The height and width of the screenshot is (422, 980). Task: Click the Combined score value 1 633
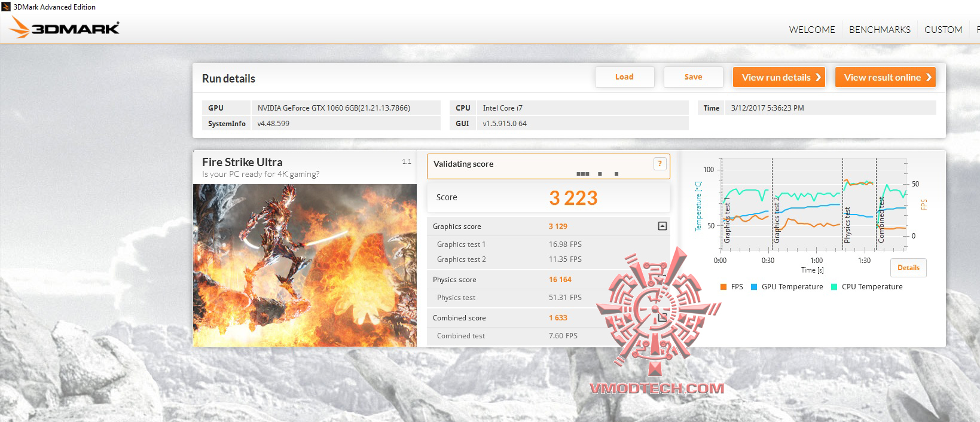click(558, 318)
